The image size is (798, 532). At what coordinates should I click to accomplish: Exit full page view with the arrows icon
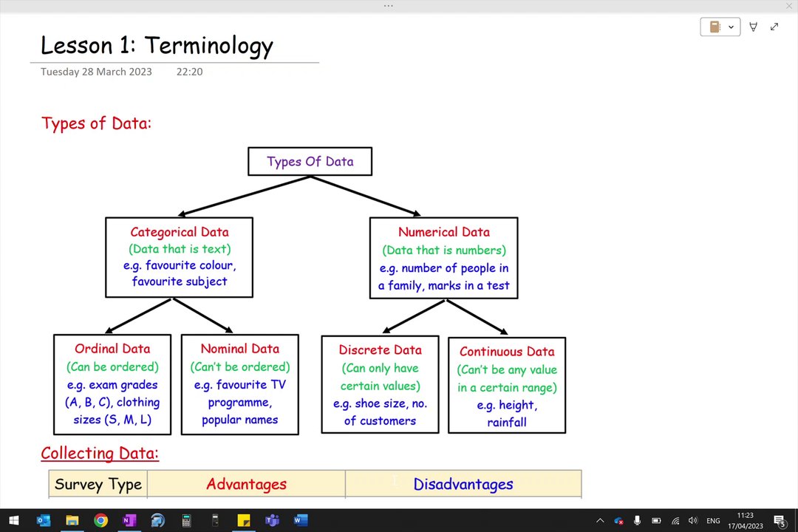point(774,27)
